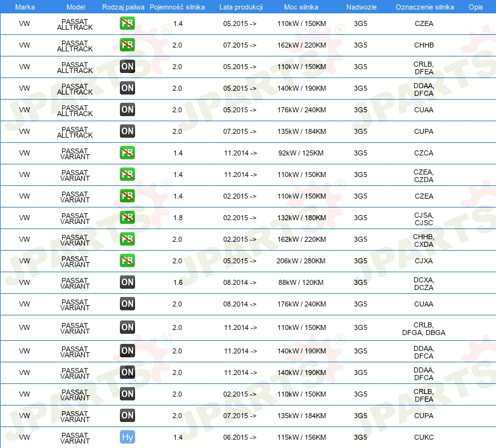Click power value 92kW / 125KM

tap(301, 153)
